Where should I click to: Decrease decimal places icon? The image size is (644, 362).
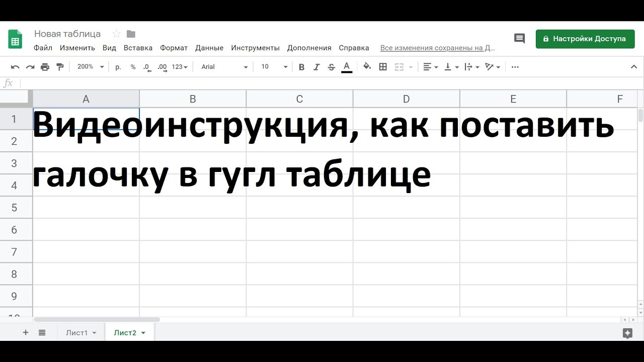(147, 67)
